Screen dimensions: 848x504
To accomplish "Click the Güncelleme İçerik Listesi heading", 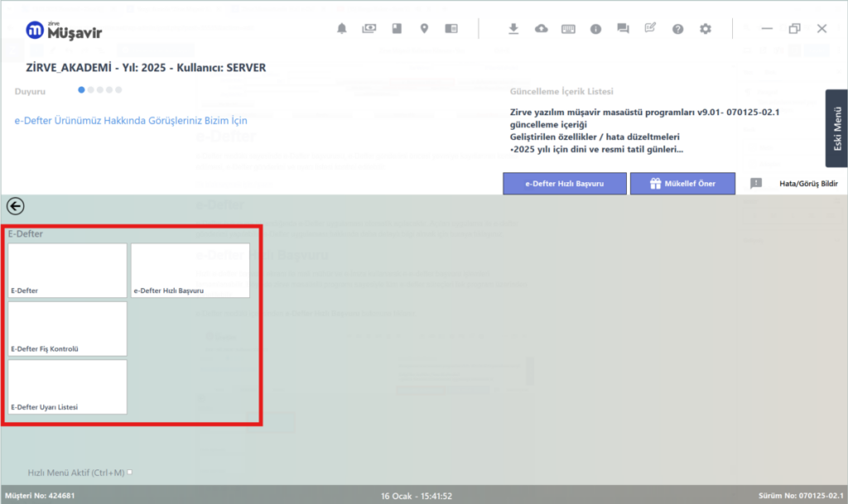I will pos(561,91).
